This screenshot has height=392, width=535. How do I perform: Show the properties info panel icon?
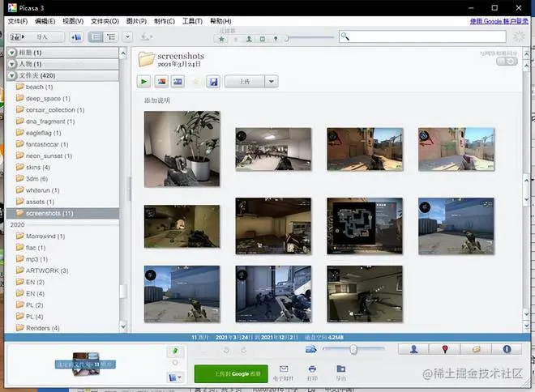(x=507, y=349)
